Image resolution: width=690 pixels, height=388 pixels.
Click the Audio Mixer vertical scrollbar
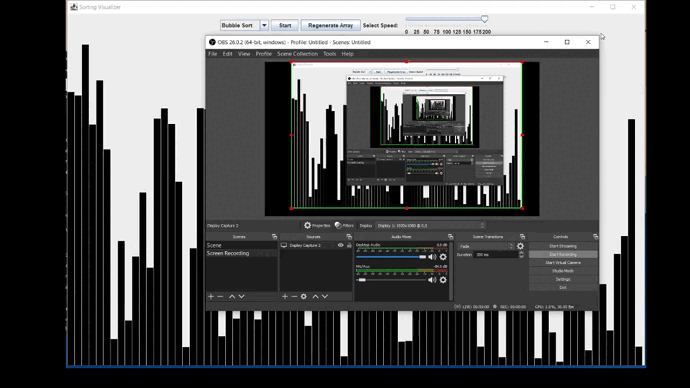coord(450,271)
